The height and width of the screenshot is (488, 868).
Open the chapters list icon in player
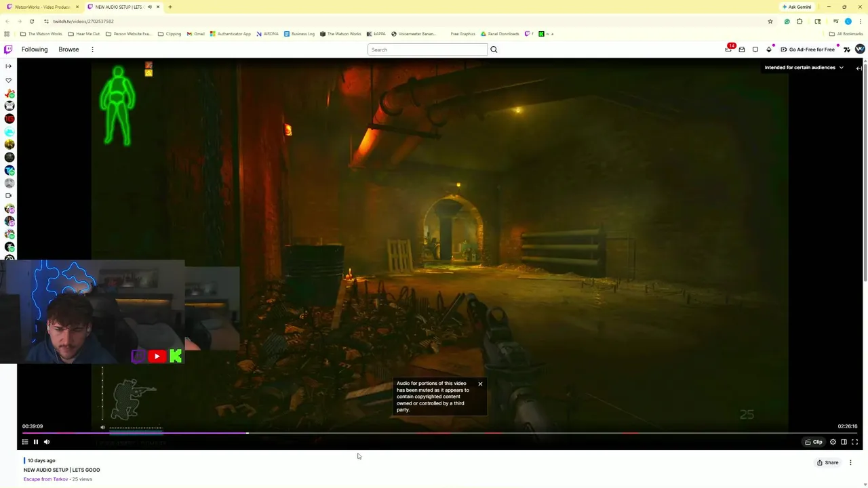pyautogui.click(x=25, y=442)
